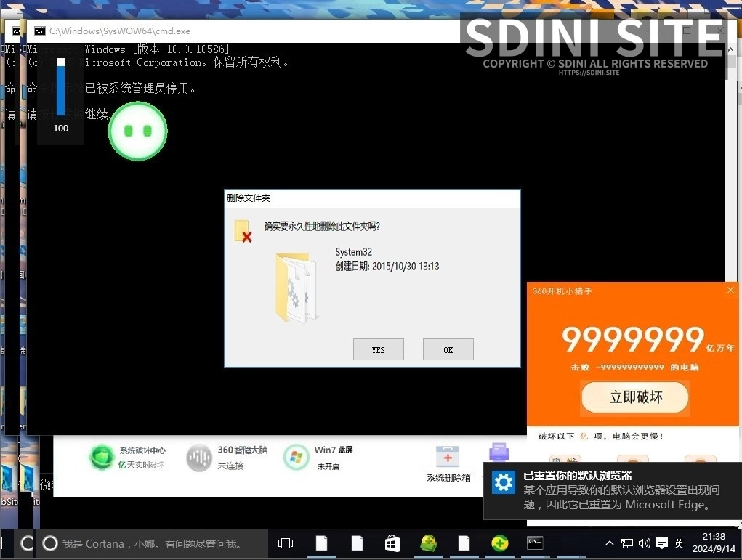Screen dimensions: 742x560
Task: Click the clock showing 21:38
Action: tap(714, 536)
